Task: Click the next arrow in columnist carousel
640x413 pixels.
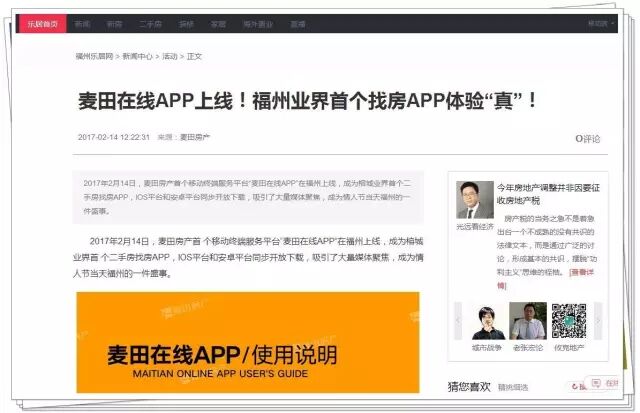Action: 598,322
